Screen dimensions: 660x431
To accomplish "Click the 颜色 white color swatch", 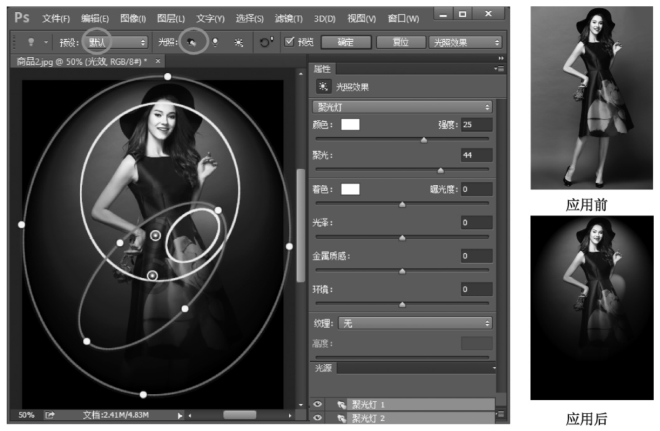I will coord(350,125).
